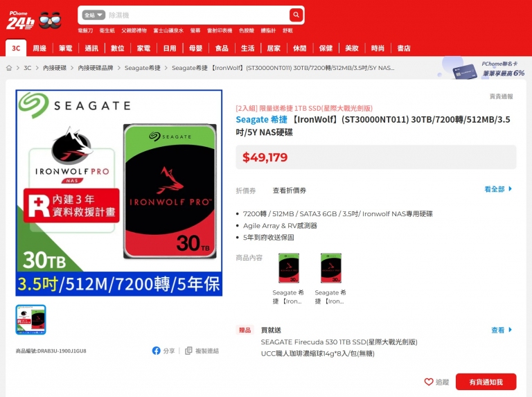Open the 全站 search scope dropdown

(x=94, y=15)
